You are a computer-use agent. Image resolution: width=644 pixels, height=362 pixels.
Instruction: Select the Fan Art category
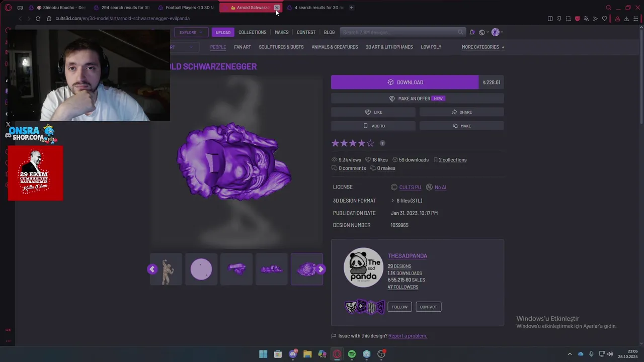[x=243, y=47]
